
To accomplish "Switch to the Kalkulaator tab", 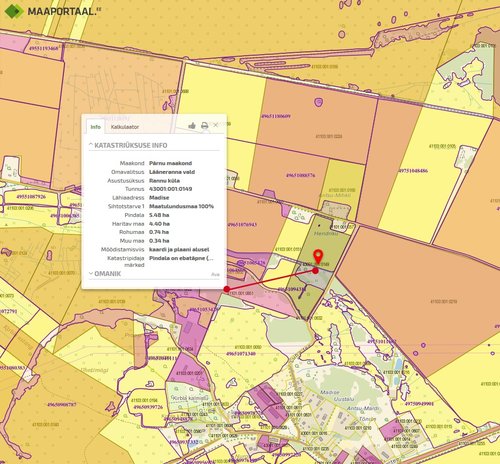I will point(125,127).
